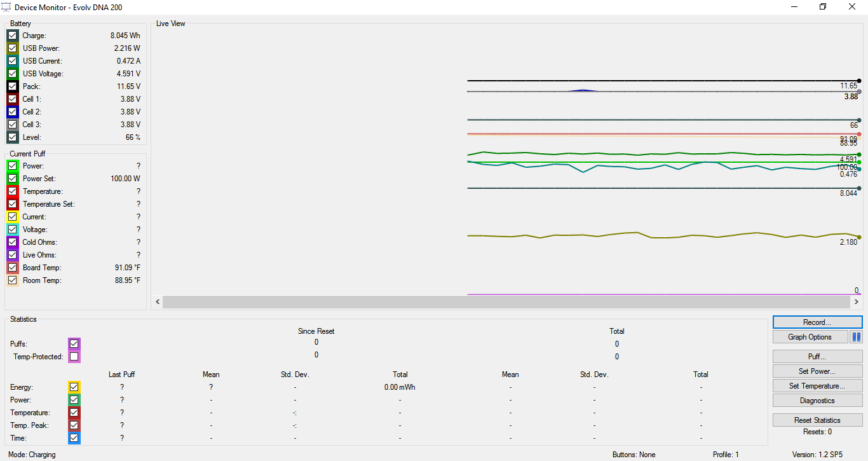The height and width of the screenshot is (461, 868).
Task: Open the Set Power dialog
Action: pos(817,371)
